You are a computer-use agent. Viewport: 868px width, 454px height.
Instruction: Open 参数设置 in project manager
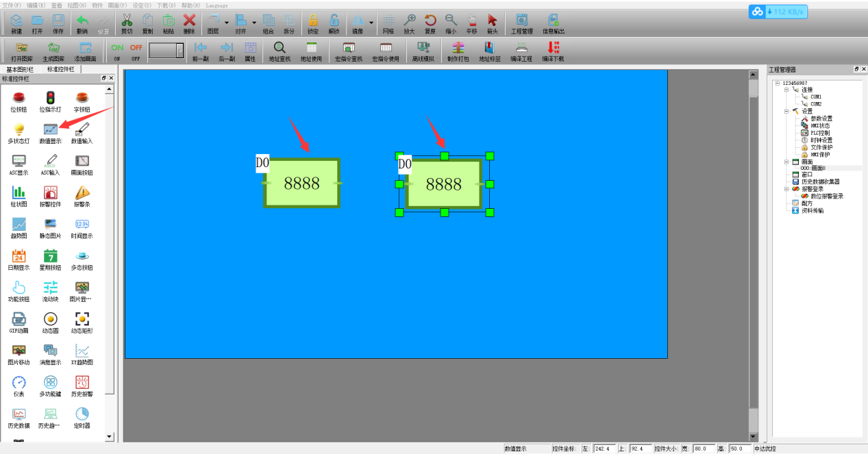[821, 118]
